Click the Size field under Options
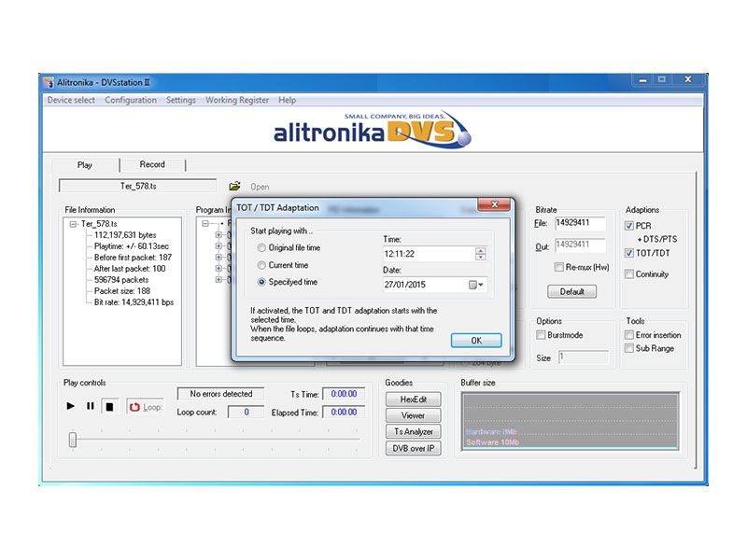The image size is (747, 560). (x=584, y=357)
